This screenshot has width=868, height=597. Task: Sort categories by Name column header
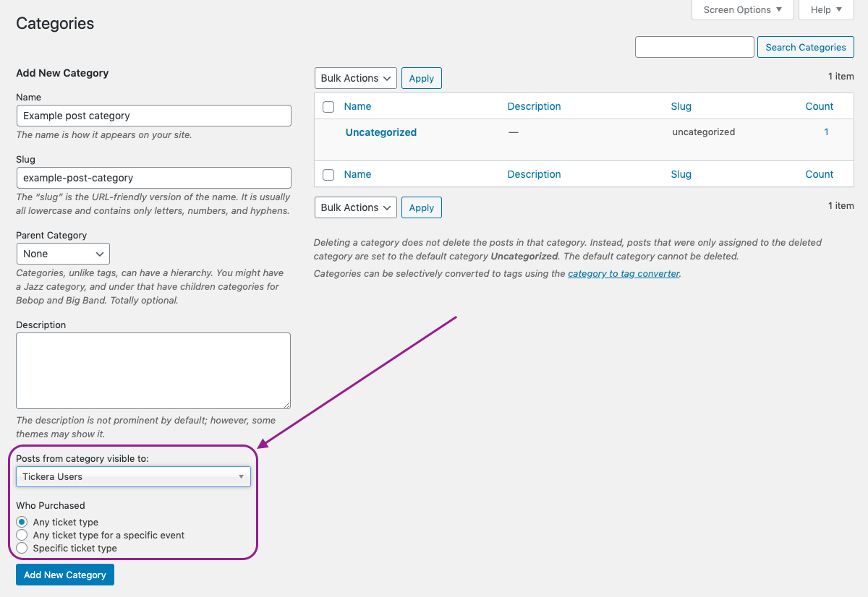coord(357,106)
